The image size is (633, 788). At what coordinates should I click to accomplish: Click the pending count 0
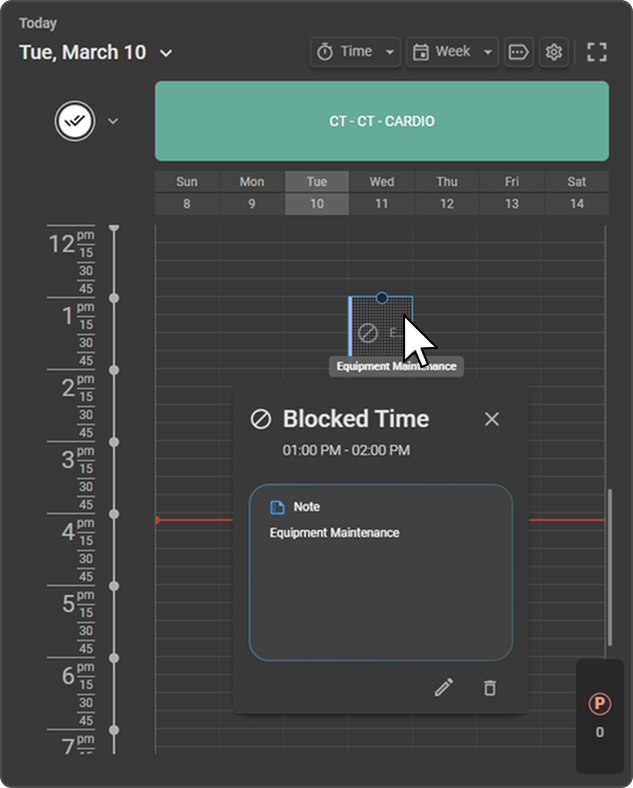click(599, 732)
